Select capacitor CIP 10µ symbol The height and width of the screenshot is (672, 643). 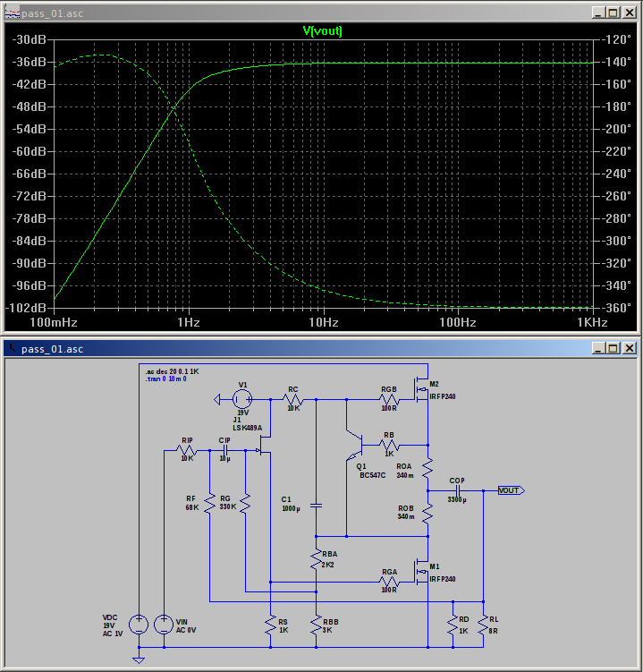[x=224, y=450]
